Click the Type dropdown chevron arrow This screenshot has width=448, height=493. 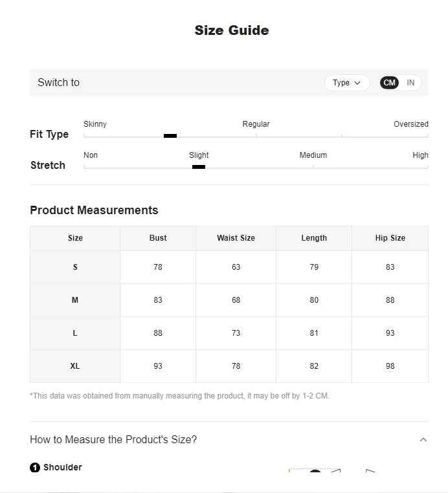(357, 83)
